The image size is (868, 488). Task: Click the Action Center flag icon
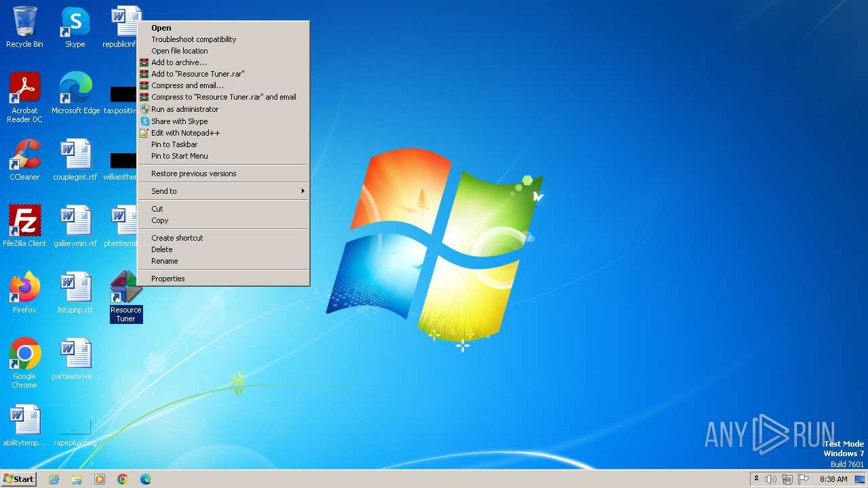(x=804, y=479)
